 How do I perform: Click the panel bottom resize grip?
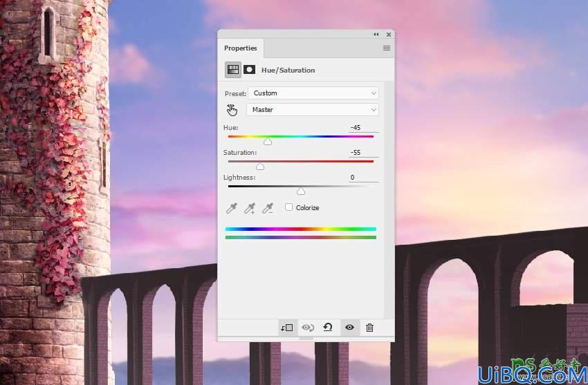pos(306,338)
